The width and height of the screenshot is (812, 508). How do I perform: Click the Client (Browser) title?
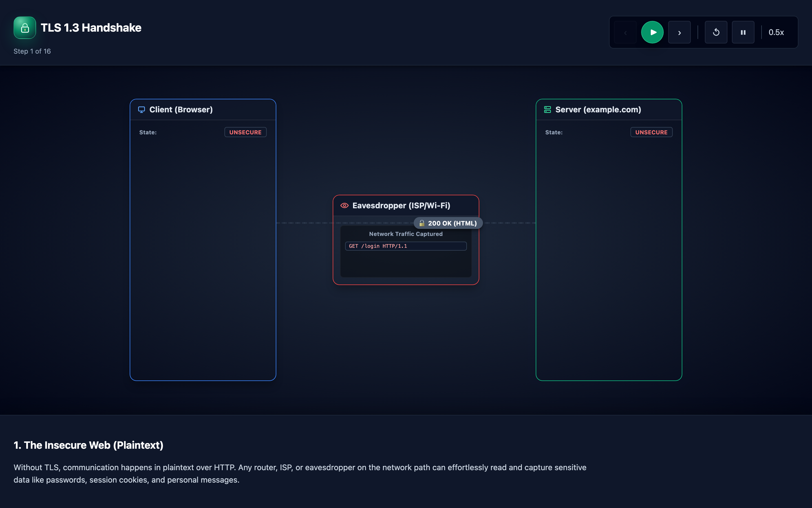pyautogui.click(x=181, y=110)
